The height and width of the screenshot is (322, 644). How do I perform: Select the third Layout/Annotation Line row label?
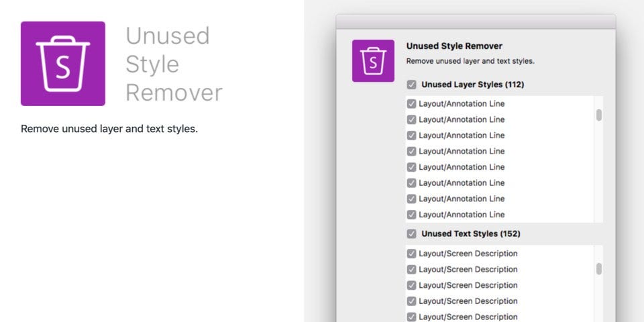tap(462, 136)
